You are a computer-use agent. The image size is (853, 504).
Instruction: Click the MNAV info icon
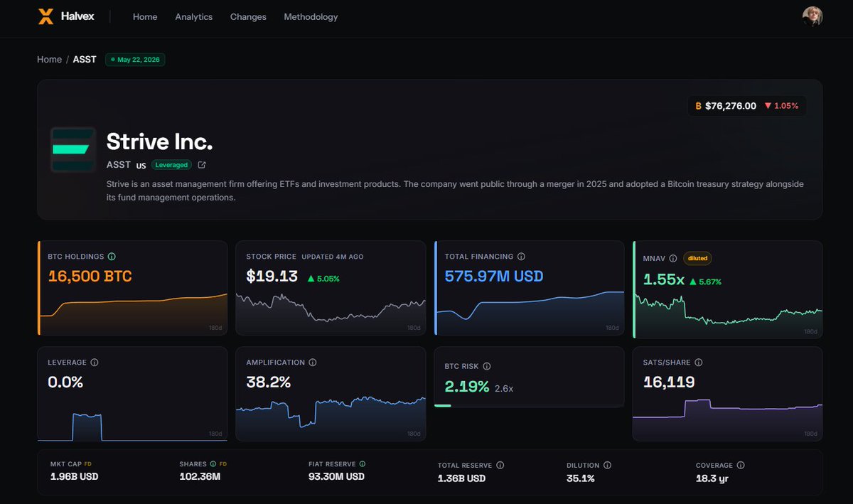tap(672, 258)
